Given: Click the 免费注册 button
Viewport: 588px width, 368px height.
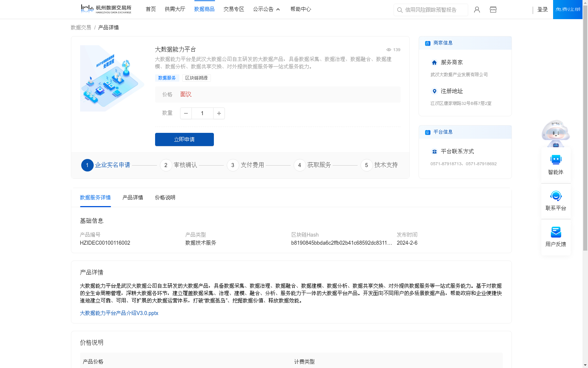Looking at the screenshot, I should [x=568, y=10].
